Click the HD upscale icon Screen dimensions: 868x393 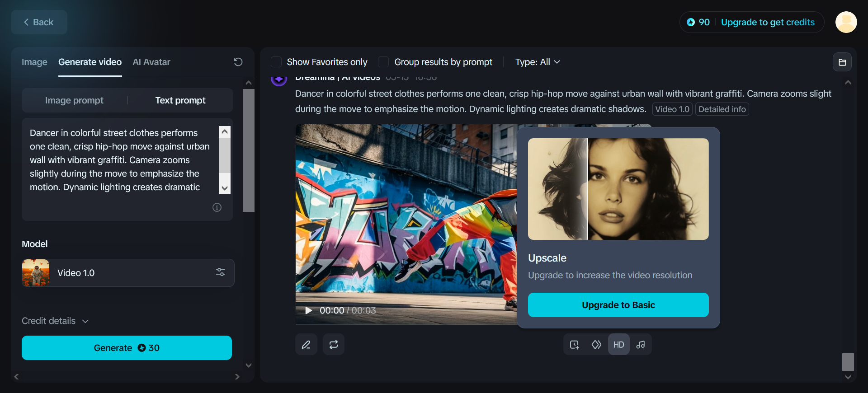tap(619, 345)
